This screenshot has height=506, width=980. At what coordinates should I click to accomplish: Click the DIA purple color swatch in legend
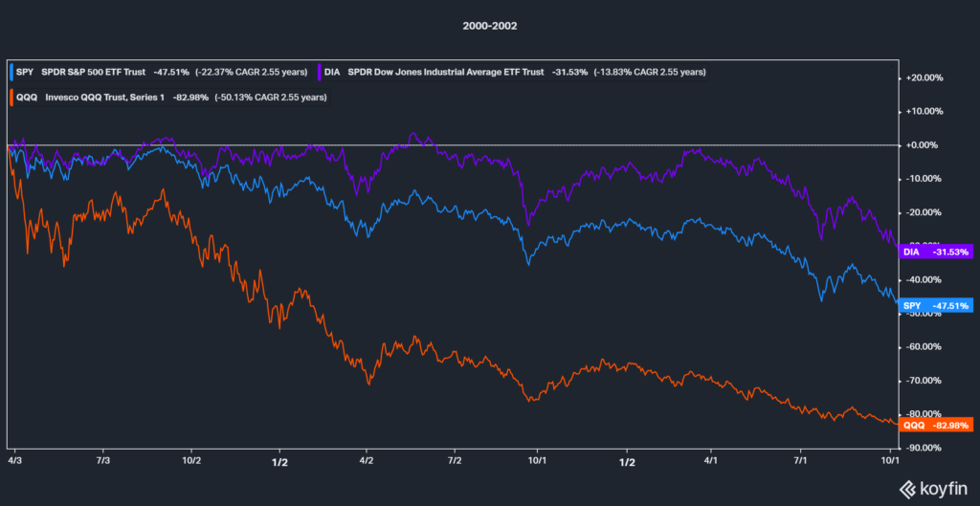[319, 72]
